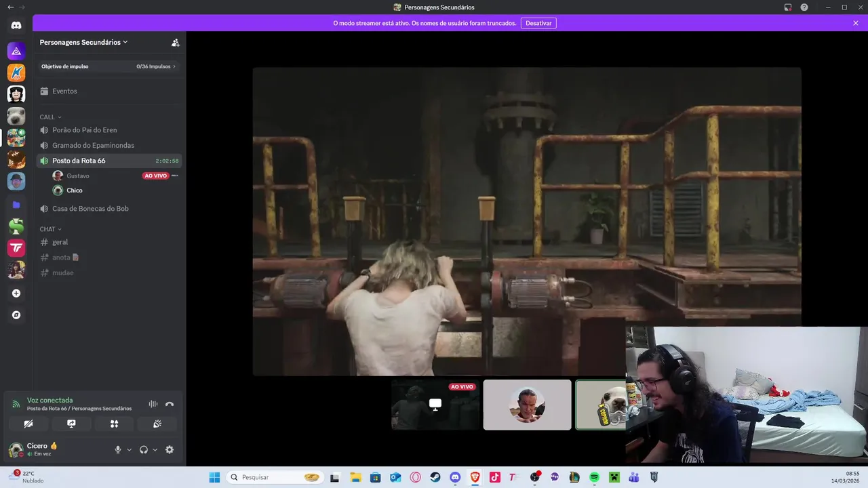This screenshot has height=488, width=868.
Task: Open Minecraft icon in the taskbar
Action: [614, 477]
